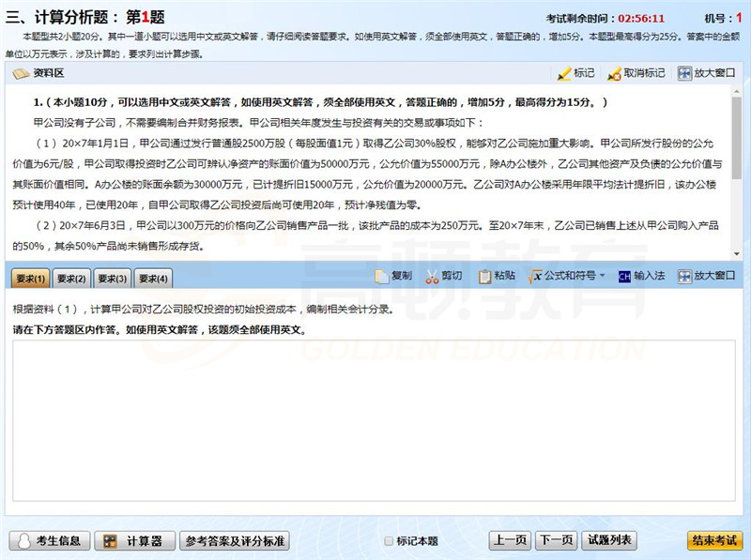
Task: Switch to the 要求(3) tab
Action: pyautogui.click(x=112, y=279)
